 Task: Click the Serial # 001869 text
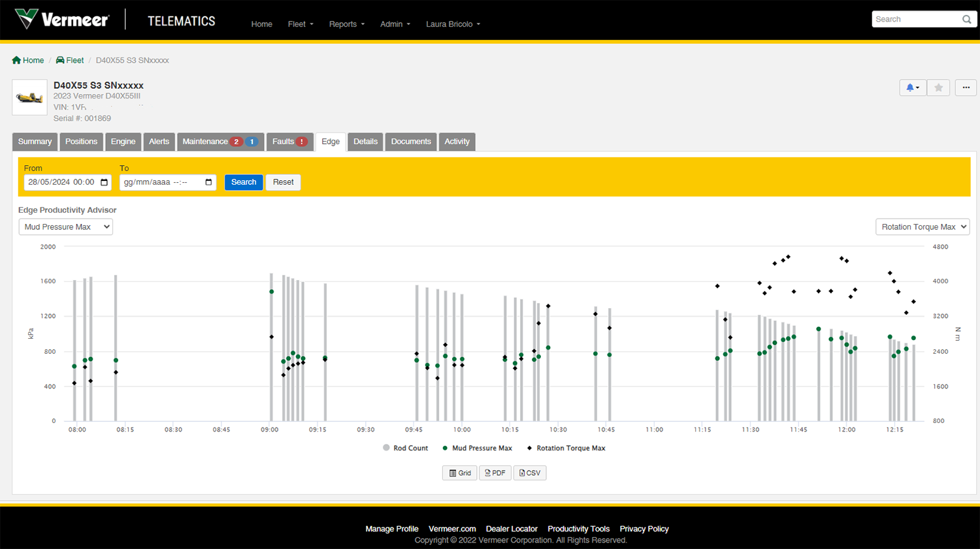point(82,118)
